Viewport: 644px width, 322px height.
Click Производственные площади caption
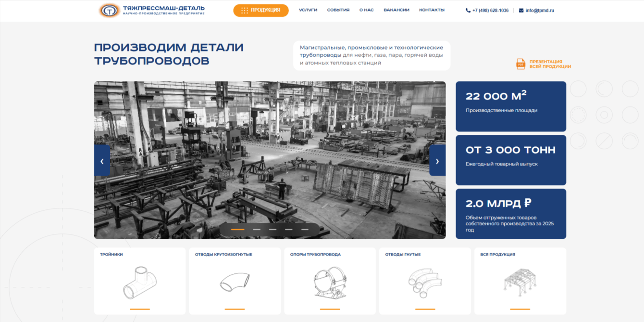[x=501, y=111]
